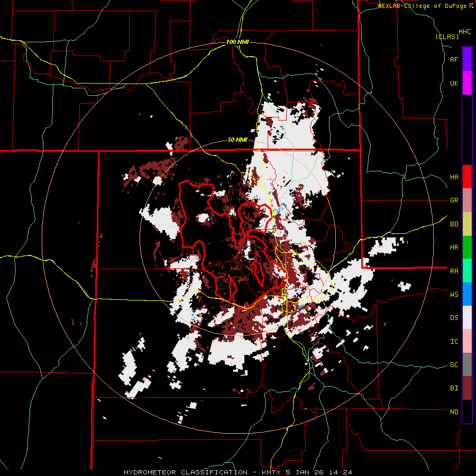476x476 pixels.
Task: Click the 100 NMI range ring label
Action: pos(237,42)
